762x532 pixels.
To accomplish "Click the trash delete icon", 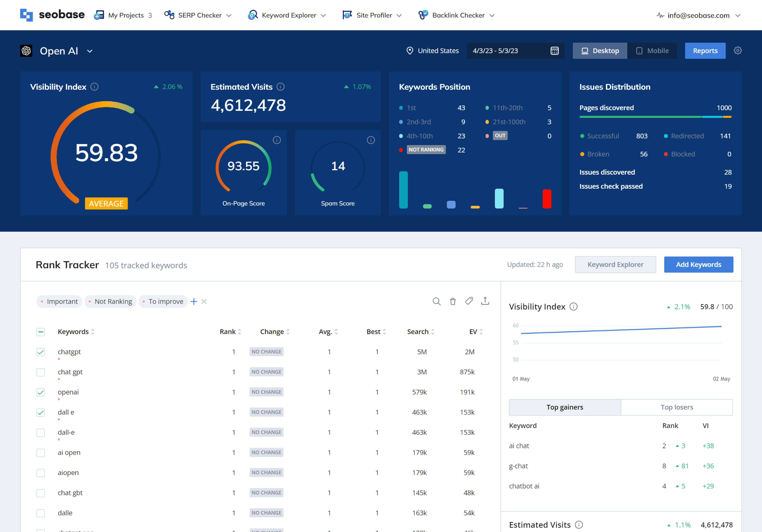I will [x=453, y=301].
